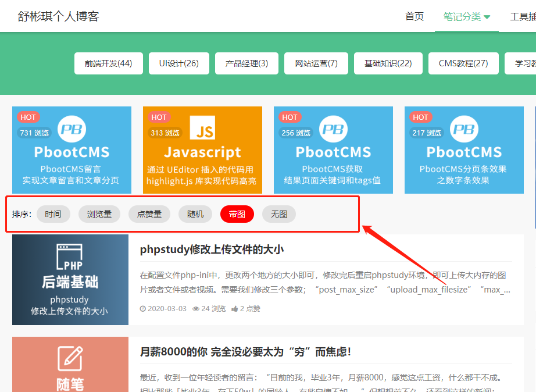Go to 首页 in the navigation bar
This screenshot has width=536, height=392.
pyautogui.click(x=414, y=16)
